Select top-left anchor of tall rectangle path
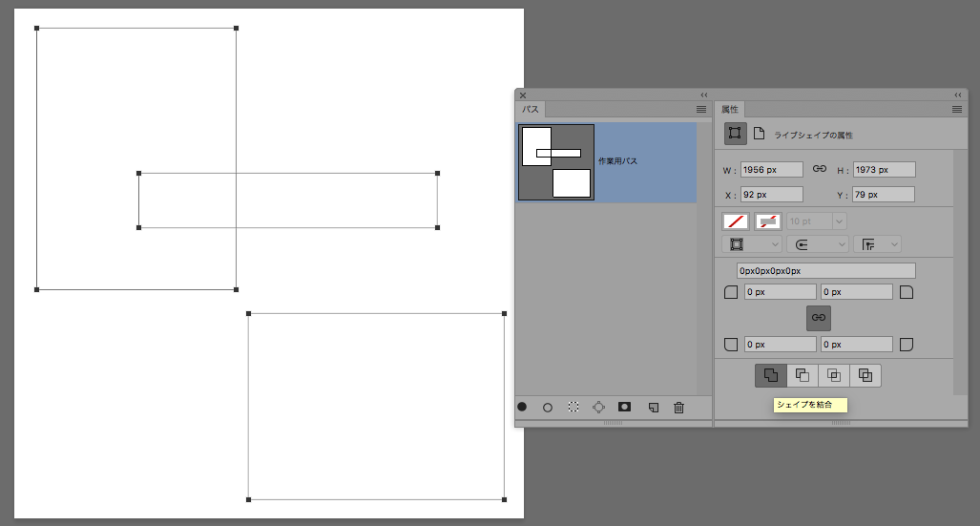 tap(37, 28)
